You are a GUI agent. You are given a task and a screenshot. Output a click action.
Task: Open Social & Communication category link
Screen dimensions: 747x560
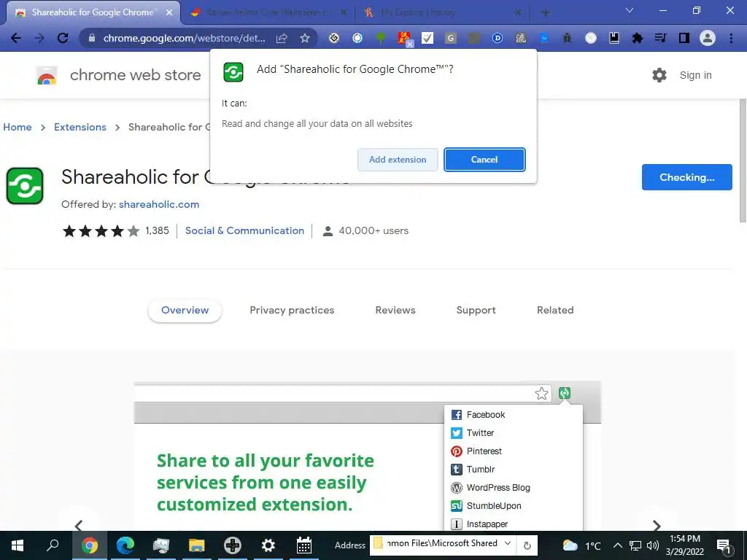click(x=244, y=230)
